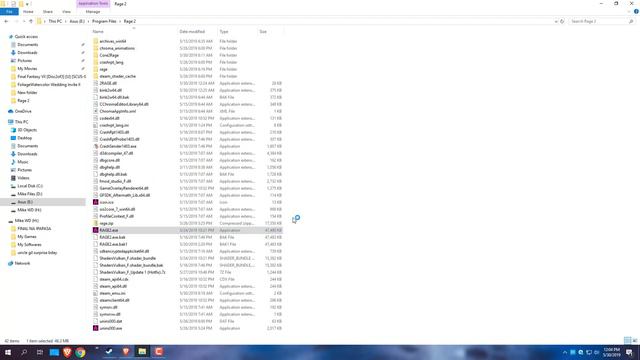Select This PC in the navigation pane

21,122
